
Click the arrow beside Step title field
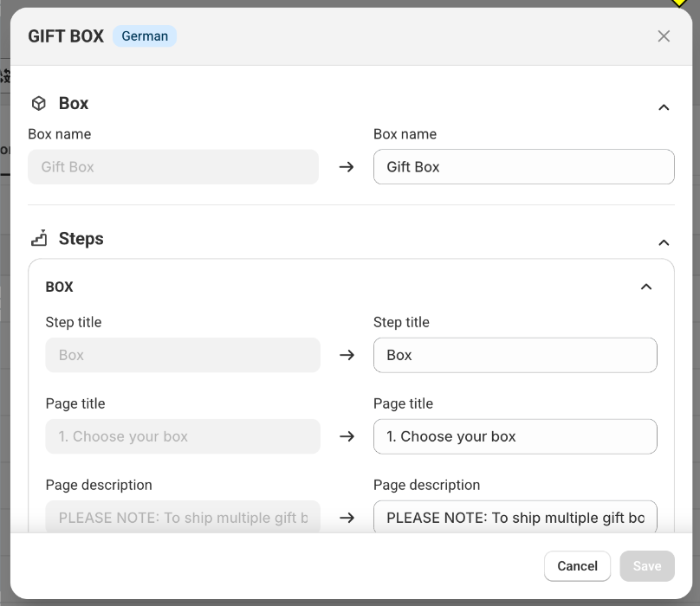[347, 355]
